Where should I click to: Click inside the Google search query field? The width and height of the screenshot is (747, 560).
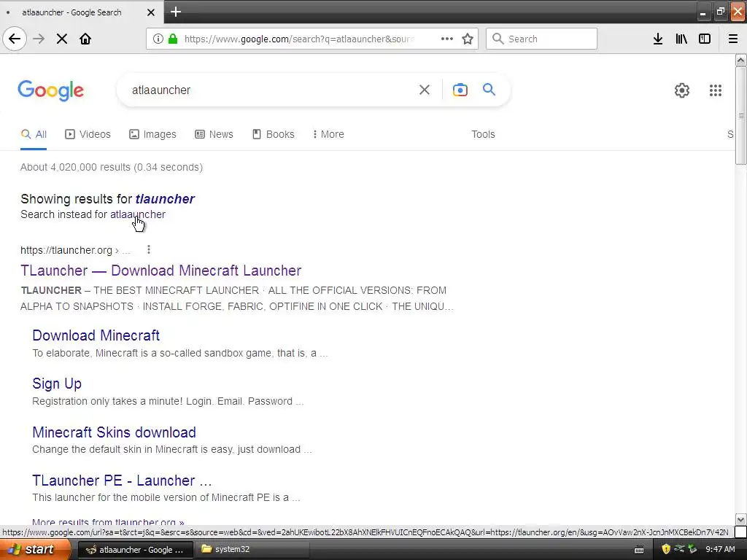[267, 90]
